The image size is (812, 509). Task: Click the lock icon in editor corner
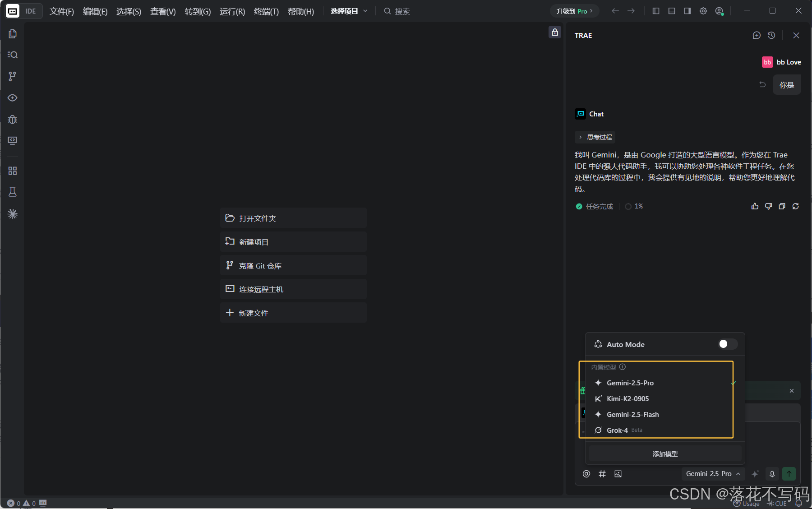[x=555, y=32]
